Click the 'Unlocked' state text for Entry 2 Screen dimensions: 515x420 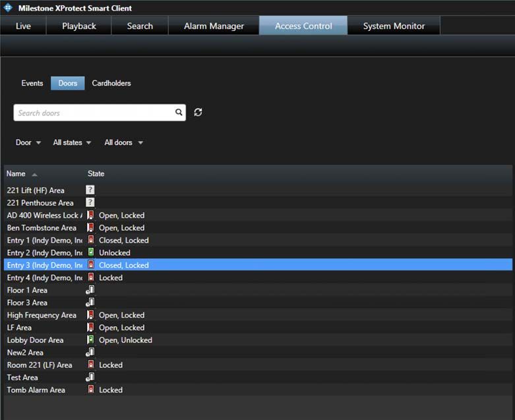pyautogui.click(x=115, y=253)
